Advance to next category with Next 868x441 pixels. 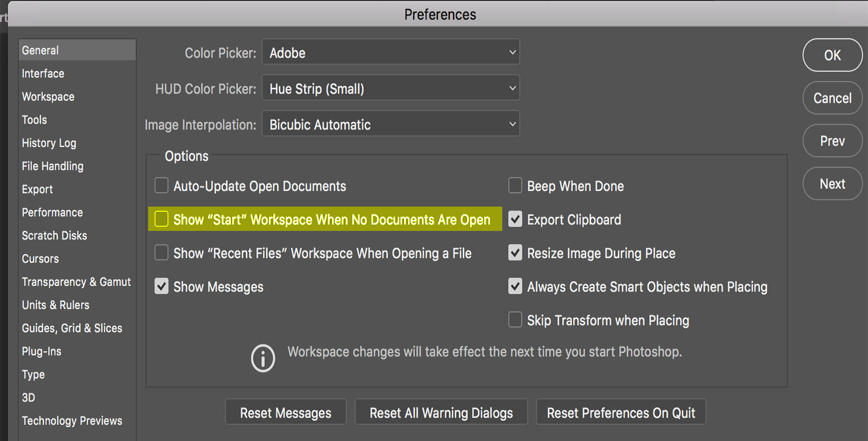tap(833, 183)
